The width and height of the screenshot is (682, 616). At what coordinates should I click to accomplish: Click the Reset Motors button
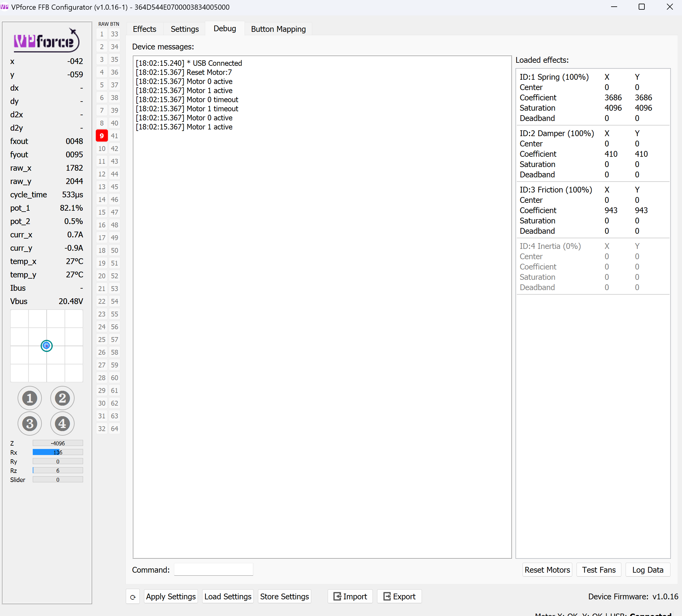547,570
